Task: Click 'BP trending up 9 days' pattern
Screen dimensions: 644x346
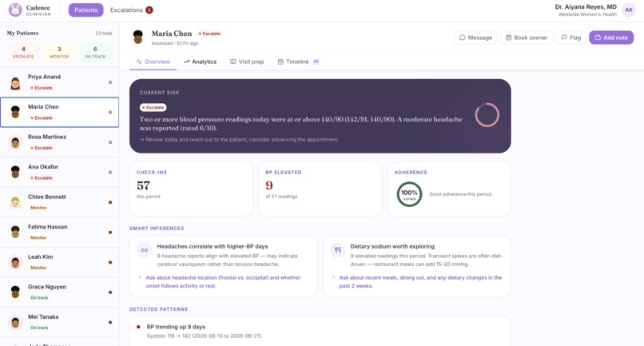Action: [176, 327]
